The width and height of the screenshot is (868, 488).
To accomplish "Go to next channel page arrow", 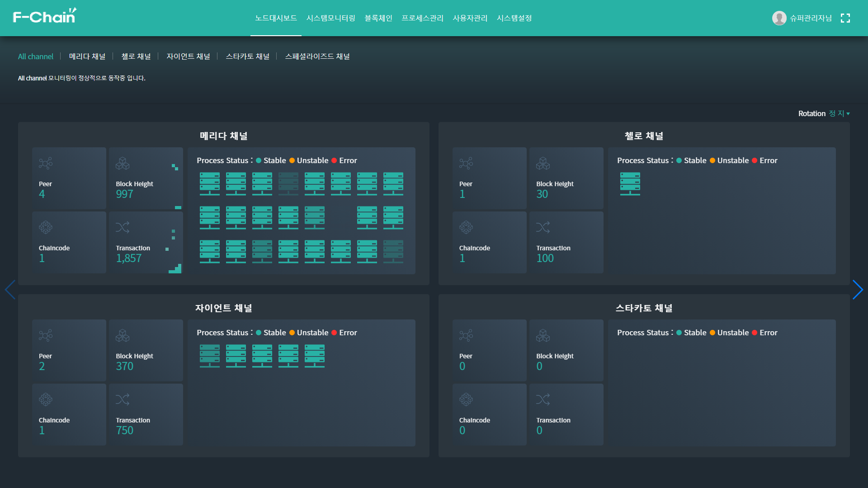I will pos(858,290).
